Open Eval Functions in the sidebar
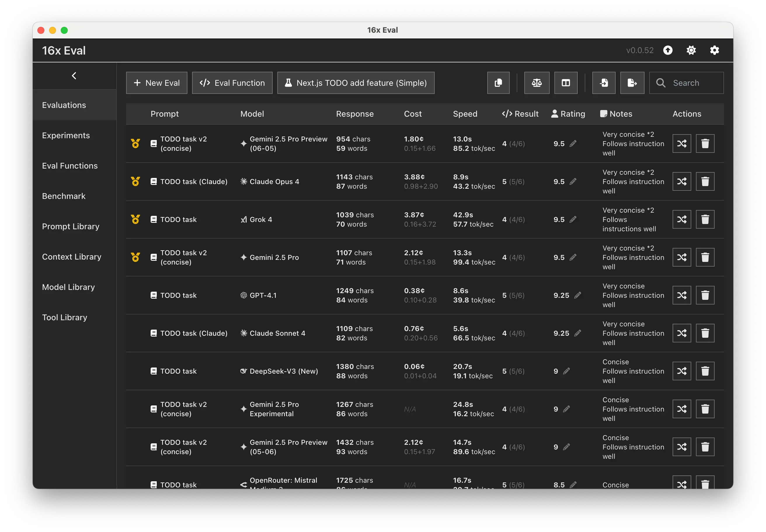Screen dimensions: 766x532 tap(74, 166)
